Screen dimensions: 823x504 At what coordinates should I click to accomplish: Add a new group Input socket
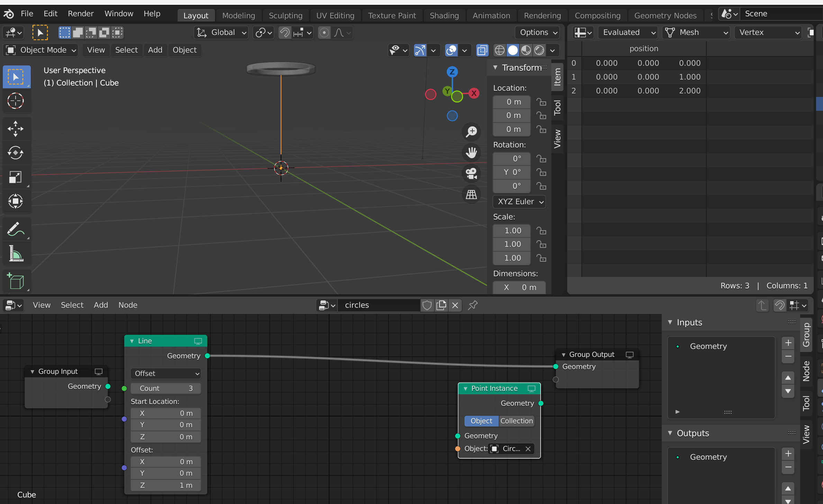788,343
